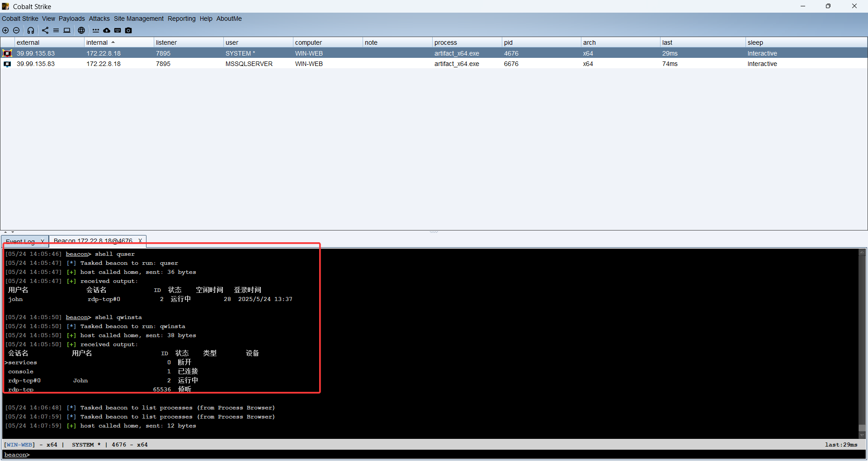Click the beacon command input field
The image size is (868, 461).
coord(448,455)
